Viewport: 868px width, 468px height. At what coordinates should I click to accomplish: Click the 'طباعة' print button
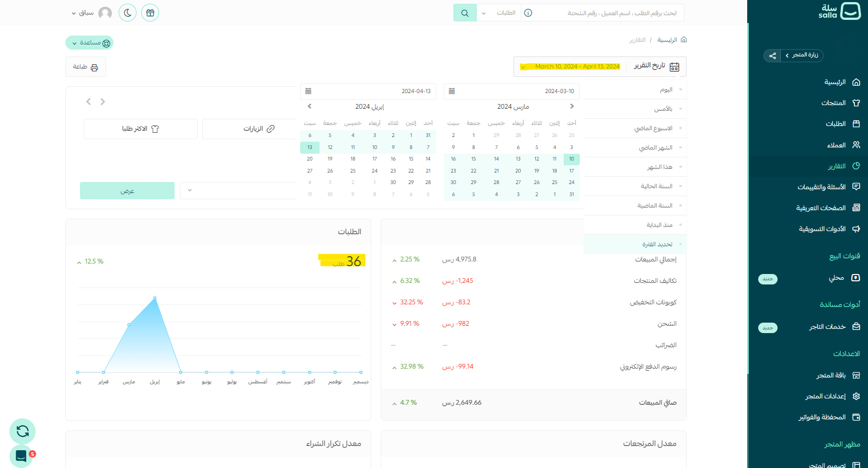(x=85, y=67)
